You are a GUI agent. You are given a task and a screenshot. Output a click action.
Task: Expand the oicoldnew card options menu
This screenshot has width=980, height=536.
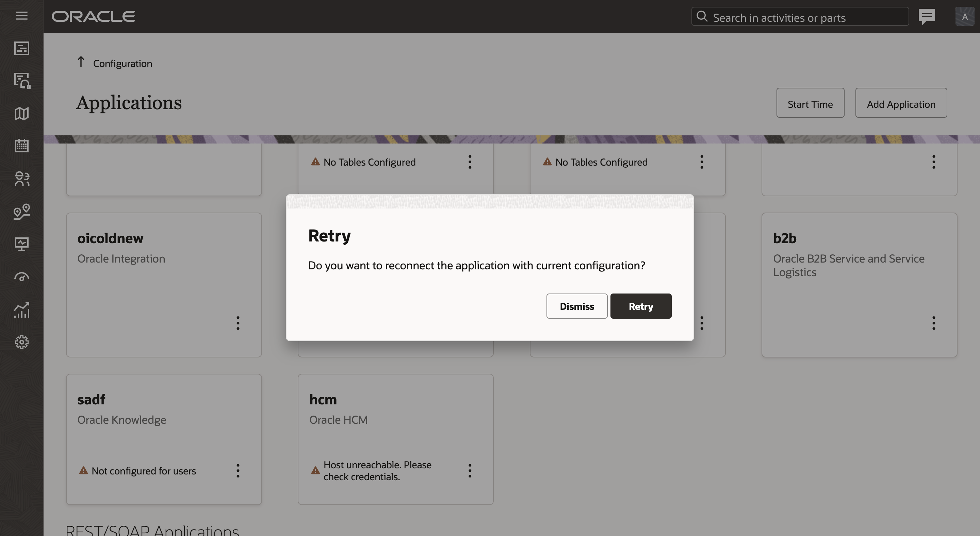[x=238, y=323]
